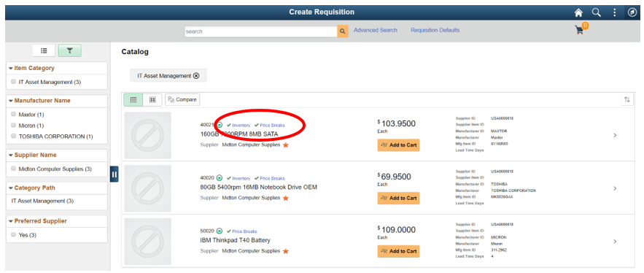Check the Midton Computer Supplies filter

(x=14, y=169)
